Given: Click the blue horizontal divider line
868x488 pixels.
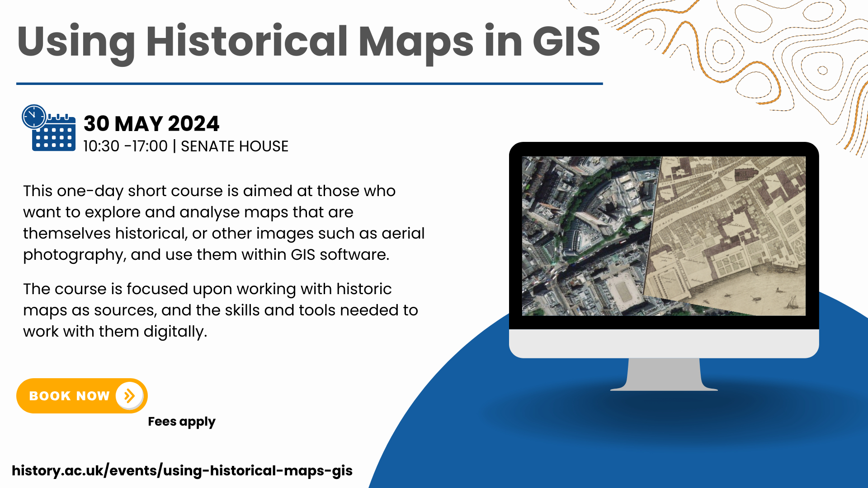Looking at the screenshot, I should pyautogui.click(x=309, y=84).
